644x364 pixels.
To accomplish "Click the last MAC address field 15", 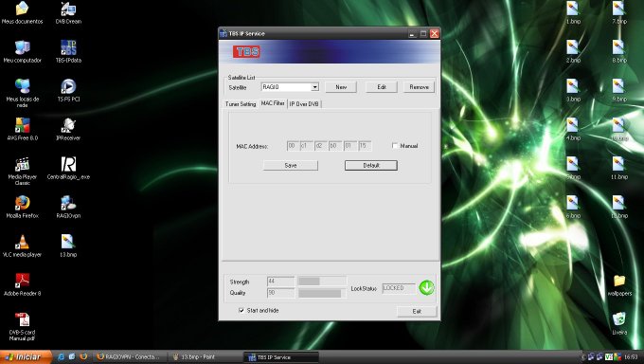I will tap(365, 146).
